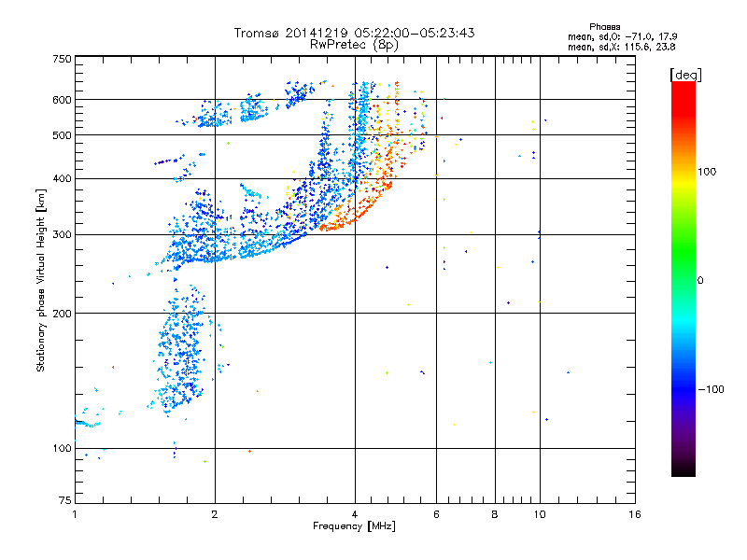Click the 'Frequency [MHz]' axis label
The image size is (747, 560).
(x=354, y=526)
